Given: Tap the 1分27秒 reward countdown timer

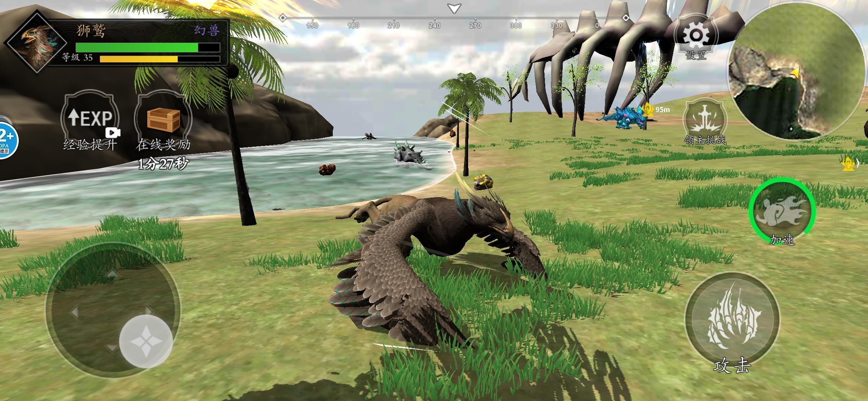Looking at the screenshot, I should tap(163, 164).
